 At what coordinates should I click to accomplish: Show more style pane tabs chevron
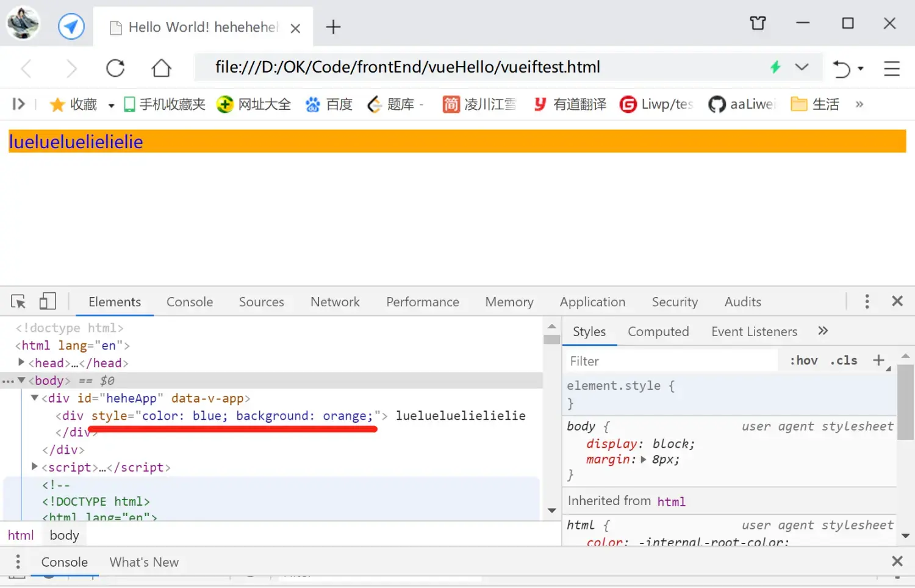coord(823,331)
